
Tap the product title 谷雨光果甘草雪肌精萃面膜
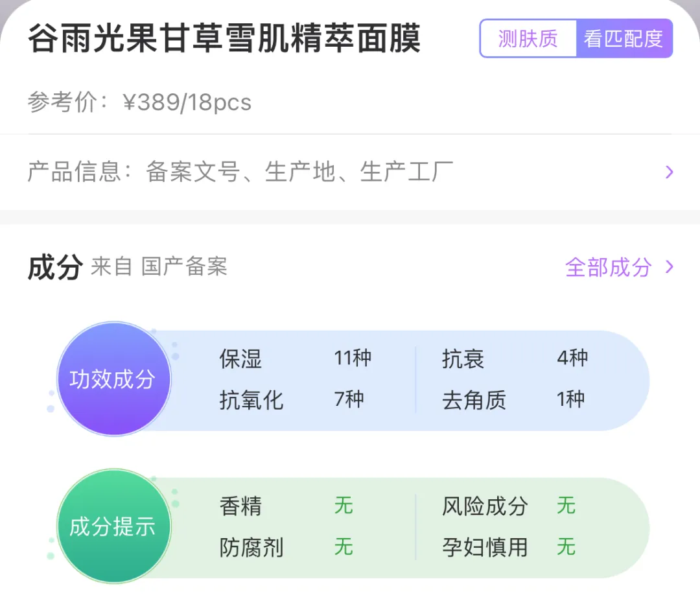point(224,39)
